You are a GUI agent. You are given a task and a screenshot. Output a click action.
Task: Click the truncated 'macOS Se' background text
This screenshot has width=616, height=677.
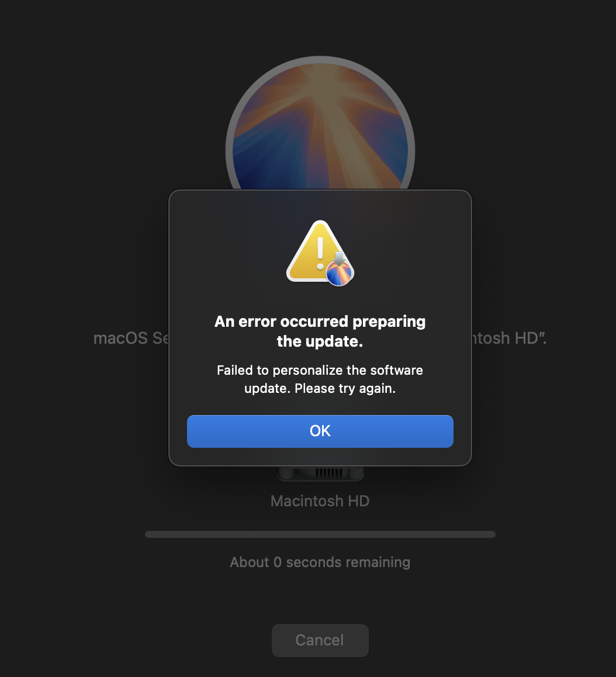(x=131, y=338)
